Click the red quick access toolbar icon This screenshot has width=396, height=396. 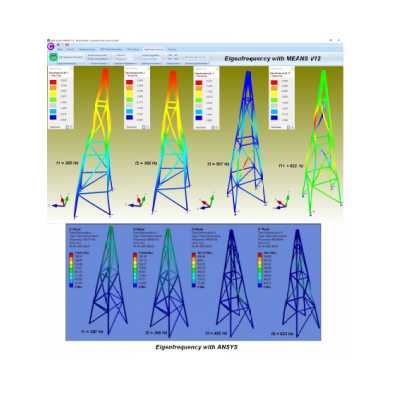pyautogui.click(x=67, y=44)
